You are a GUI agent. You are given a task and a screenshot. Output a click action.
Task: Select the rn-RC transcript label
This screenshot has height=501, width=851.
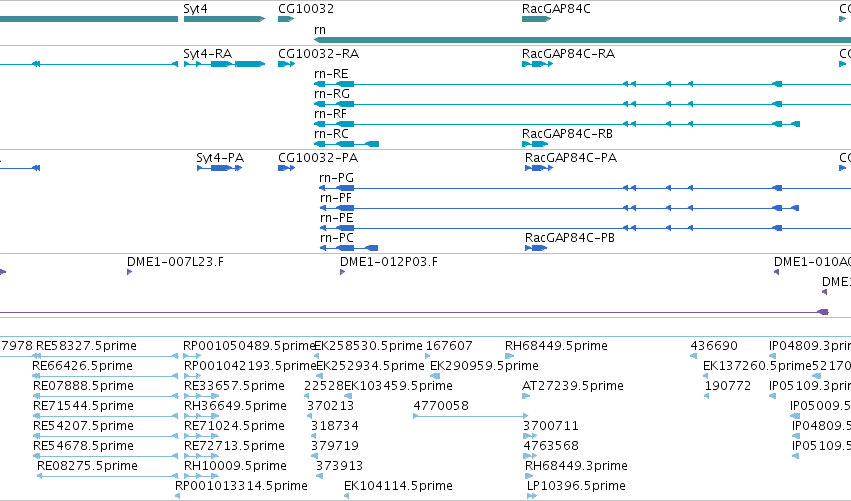331,134
